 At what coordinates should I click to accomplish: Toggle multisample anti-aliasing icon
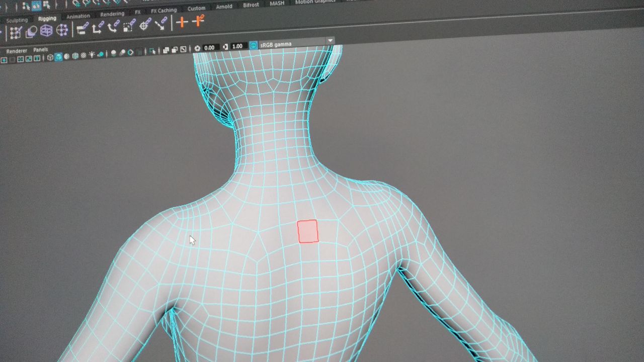130,52
